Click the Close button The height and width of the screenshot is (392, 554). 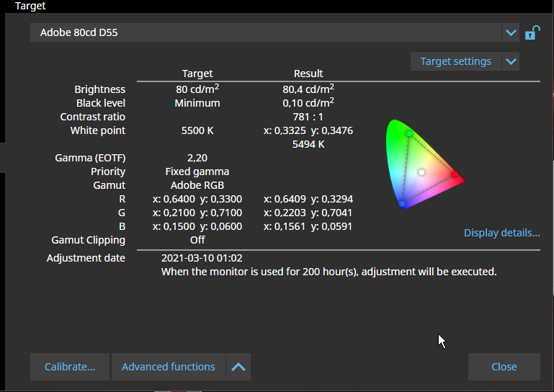coord(504,367)
